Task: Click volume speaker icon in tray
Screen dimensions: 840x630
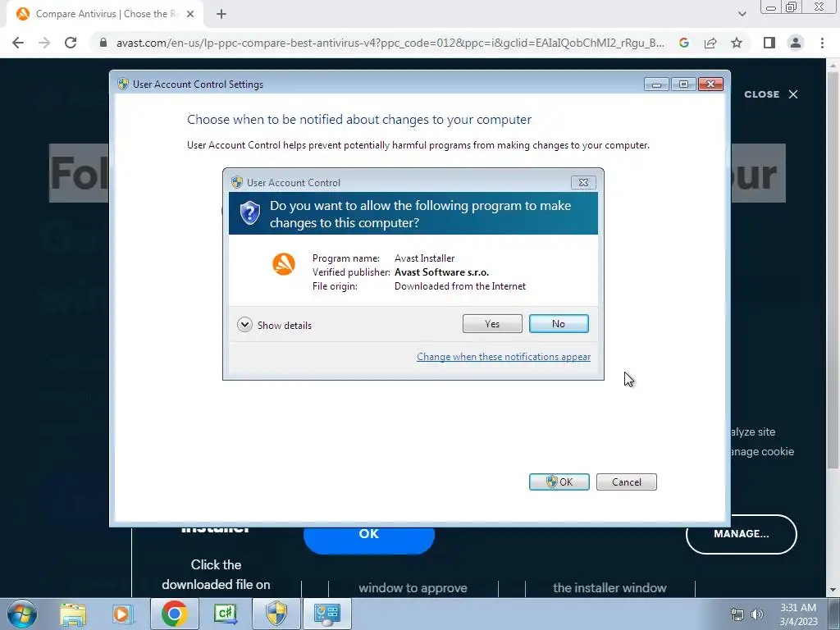Action: tap(757, 615)
